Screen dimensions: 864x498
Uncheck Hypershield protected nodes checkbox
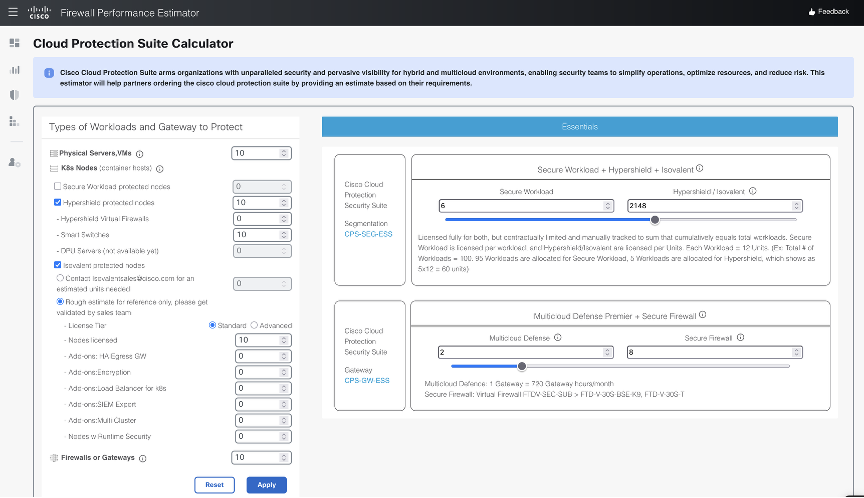click(x=57, y=202)
